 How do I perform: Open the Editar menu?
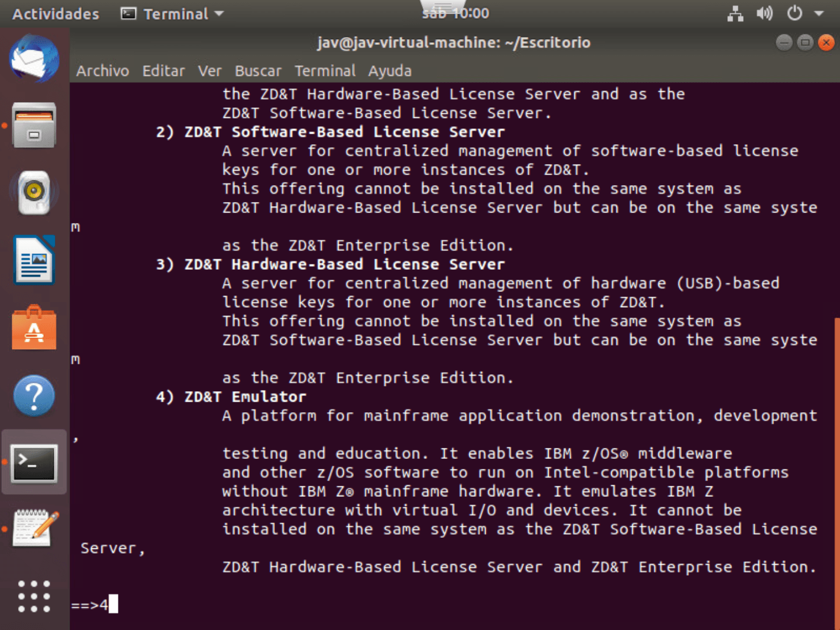[163, 71]
